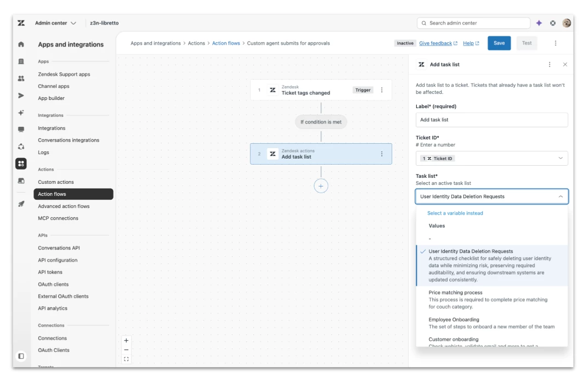Open the People icon in left rail
This screenshot has width=588, height=383.
point(21,78)
